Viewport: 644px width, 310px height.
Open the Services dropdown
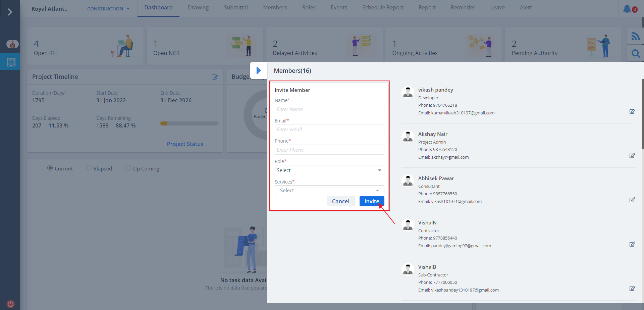pyautogui.click(x=329, y=191)
